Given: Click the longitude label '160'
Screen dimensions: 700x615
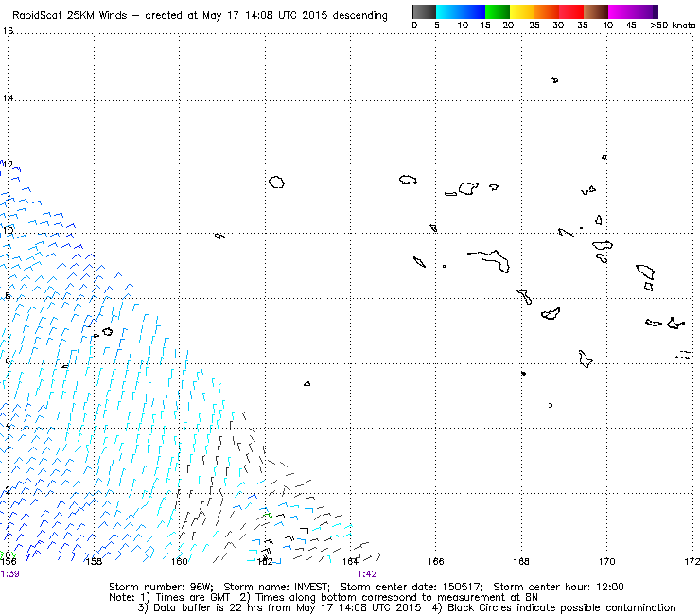Looking at the screenshot, I should click(x=179, y=561).
